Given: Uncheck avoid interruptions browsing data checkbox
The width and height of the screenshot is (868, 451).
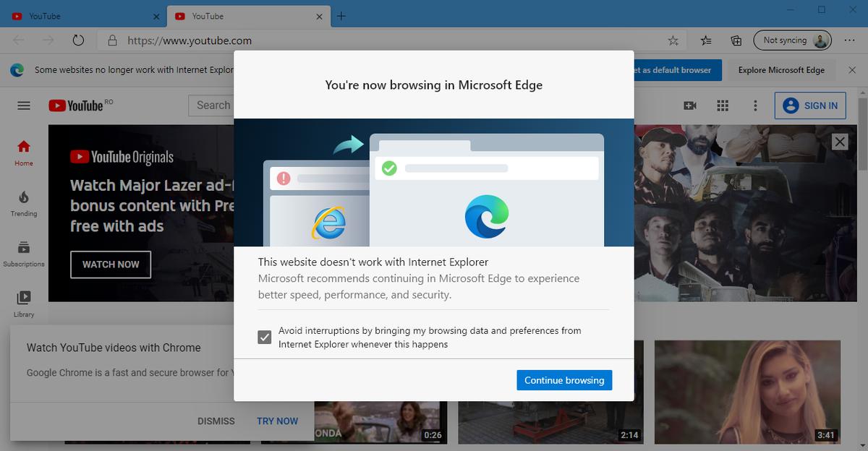Looking at the screenshot, I should (x=264, y=337).
